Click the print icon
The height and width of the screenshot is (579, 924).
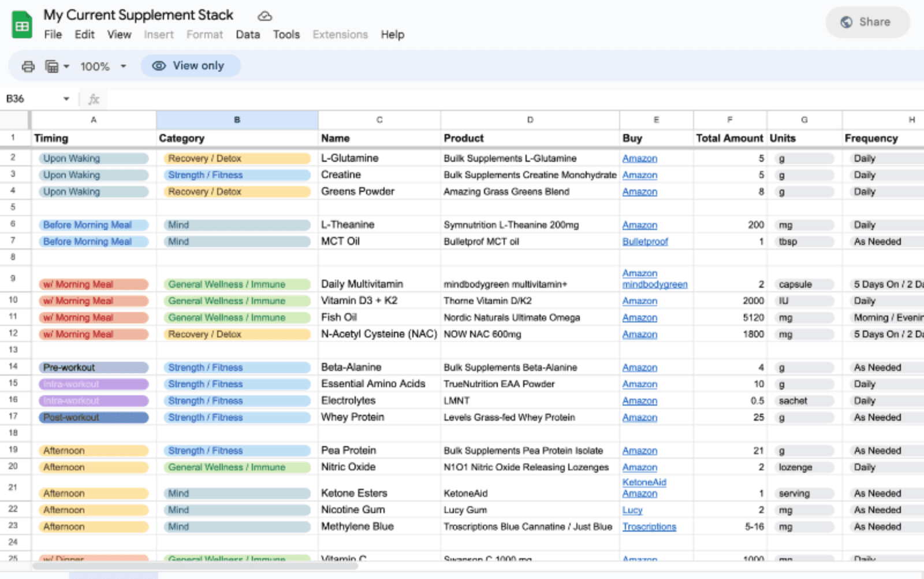(x=28, y=66)
